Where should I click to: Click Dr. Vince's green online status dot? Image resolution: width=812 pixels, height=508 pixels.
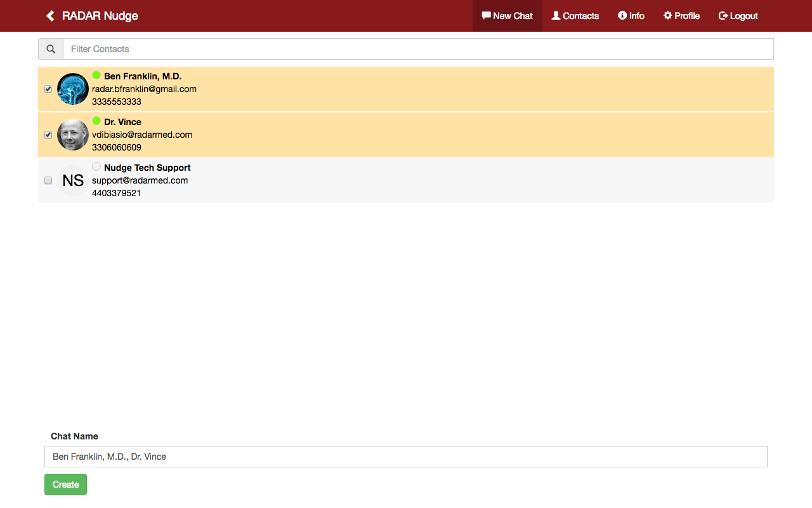coord(96,121)
